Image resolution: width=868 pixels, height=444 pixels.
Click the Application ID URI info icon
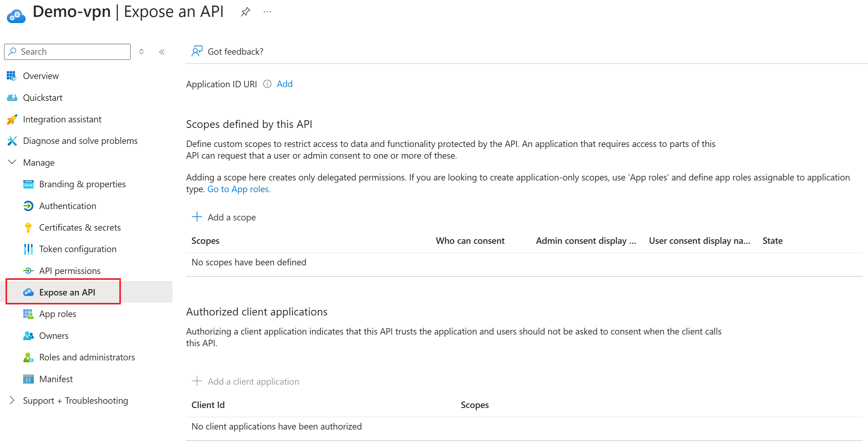[267, 84]
